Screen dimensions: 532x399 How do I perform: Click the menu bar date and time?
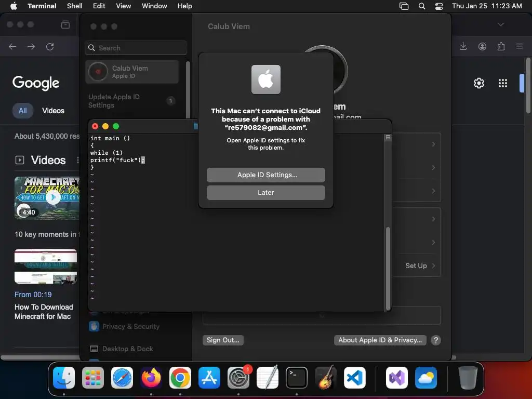point(487,6)
